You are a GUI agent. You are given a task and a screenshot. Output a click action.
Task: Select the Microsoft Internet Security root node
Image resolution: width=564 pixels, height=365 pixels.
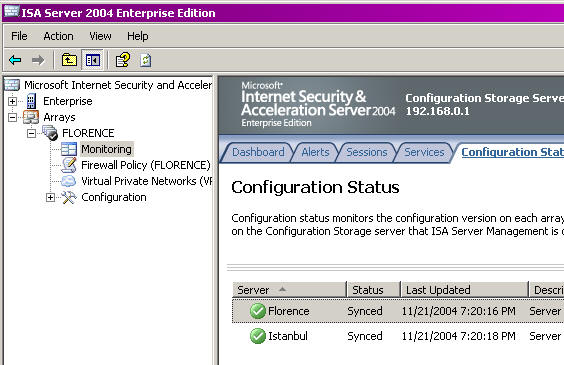(x=118, y=85)
